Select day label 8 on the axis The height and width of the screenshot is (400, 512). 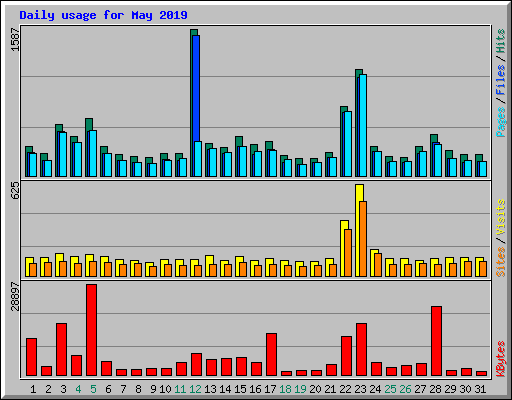(x=138, y=389)
